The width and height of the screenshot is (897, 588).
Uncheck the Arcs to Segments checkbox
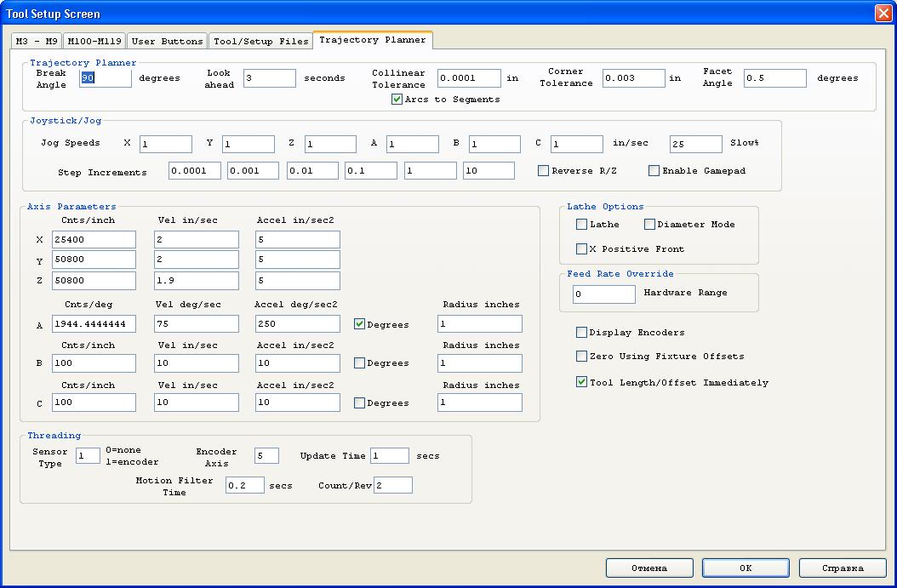(x=397, y=100)
